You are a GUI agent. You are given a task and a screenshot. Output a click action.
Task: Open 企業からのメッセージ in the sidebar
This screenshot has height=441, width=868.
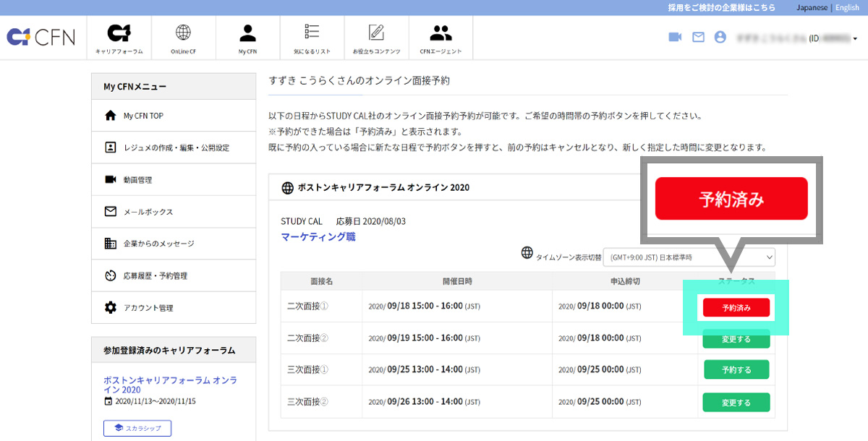click(174, 244)
